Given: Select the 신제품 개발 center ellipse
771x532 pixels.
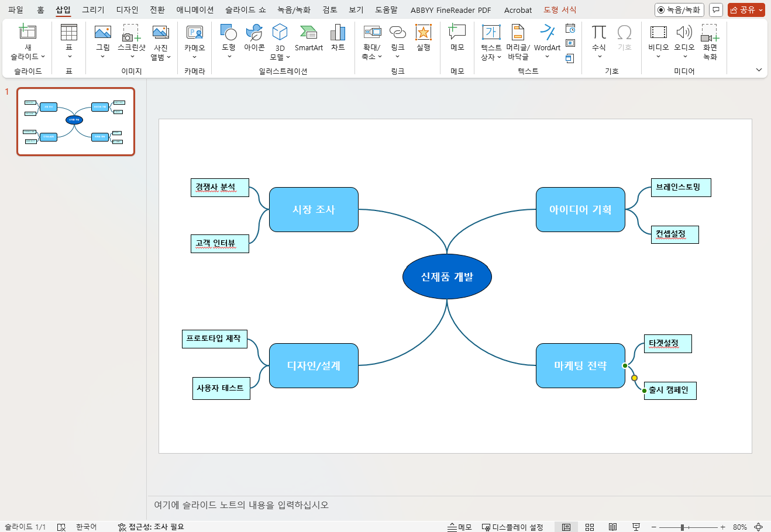Looking at the screenshot, I should pos(447,277).
